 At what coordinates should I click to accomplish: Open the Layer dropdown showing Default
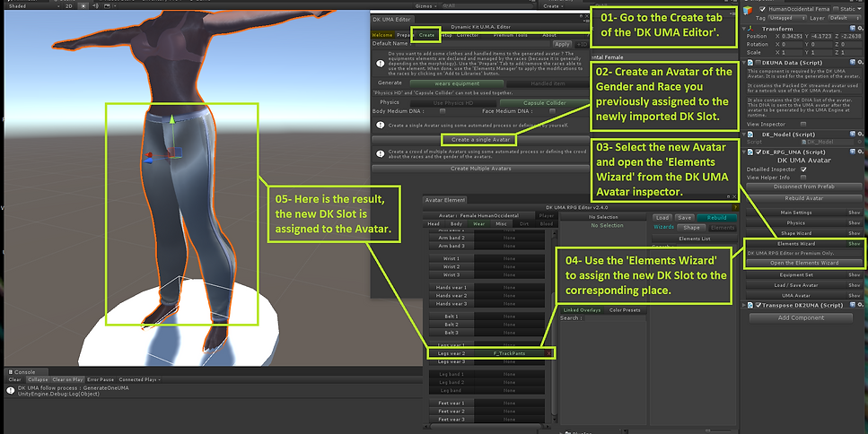844,18
